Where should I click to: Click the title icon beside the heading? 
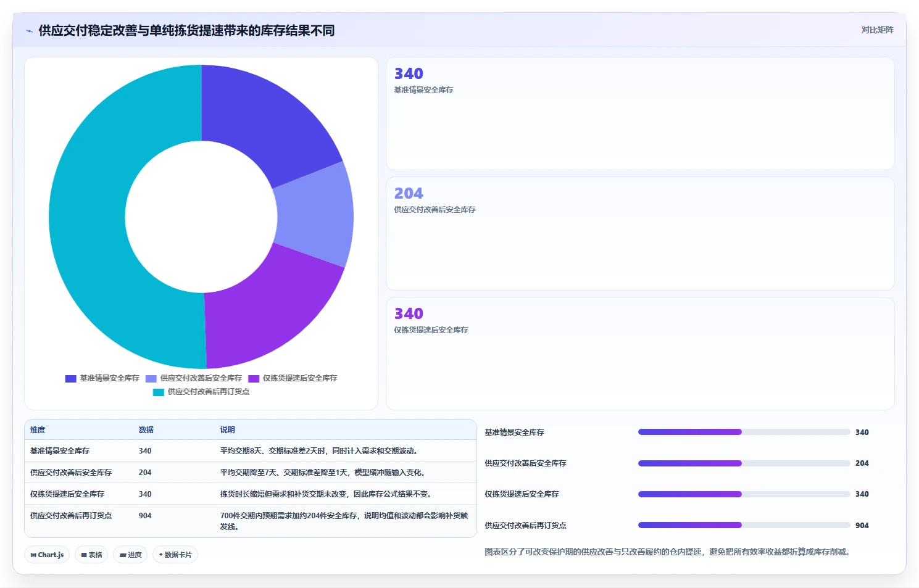tap(29, 31)
